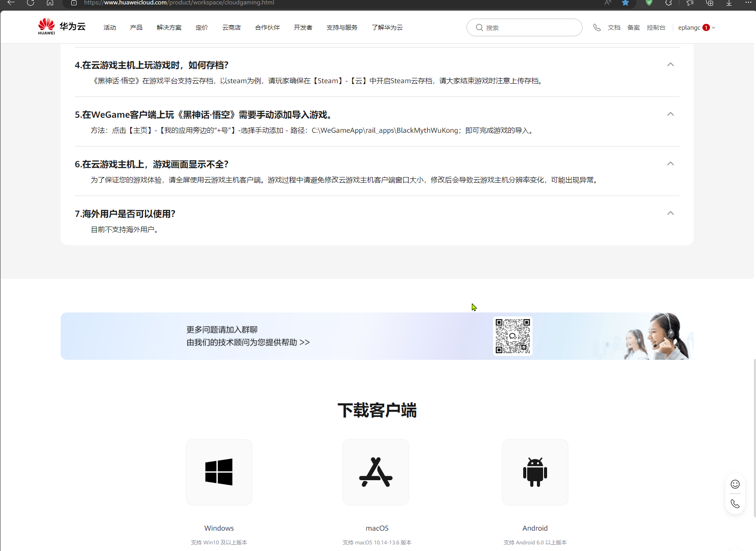Click the group chat QR code
This screenshot has width=756, height=551.
(x=513, y=336)
